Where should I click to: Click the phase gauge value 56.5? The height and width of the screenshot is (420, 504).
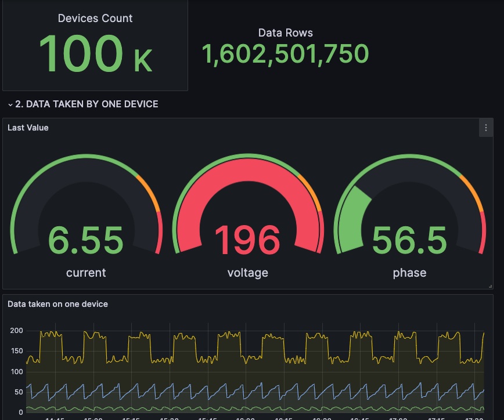coord(409,240)
